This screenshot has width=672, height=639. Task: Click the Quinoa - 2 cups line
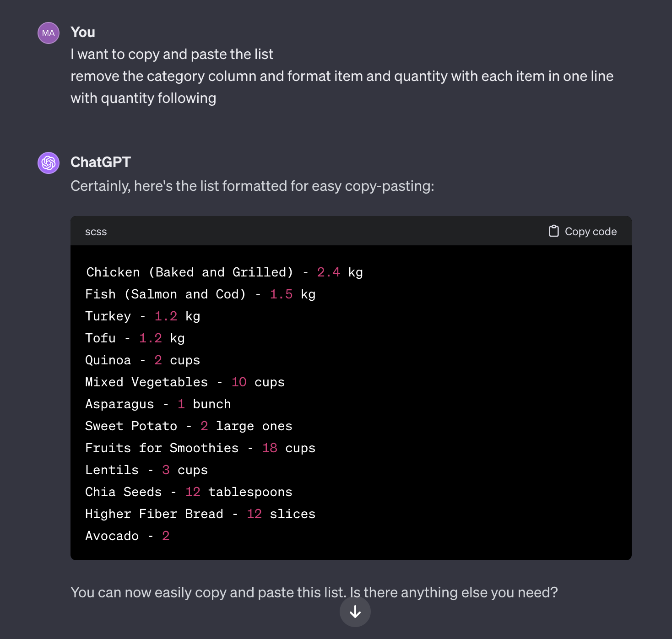[142, 360]
